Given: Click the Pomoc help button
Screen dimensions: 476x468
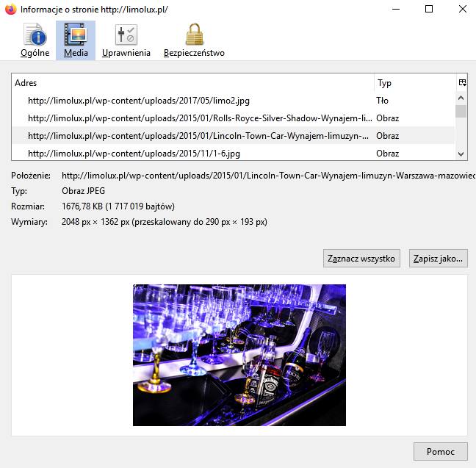Looking at the screenshot, I should (x=441, y=452).
